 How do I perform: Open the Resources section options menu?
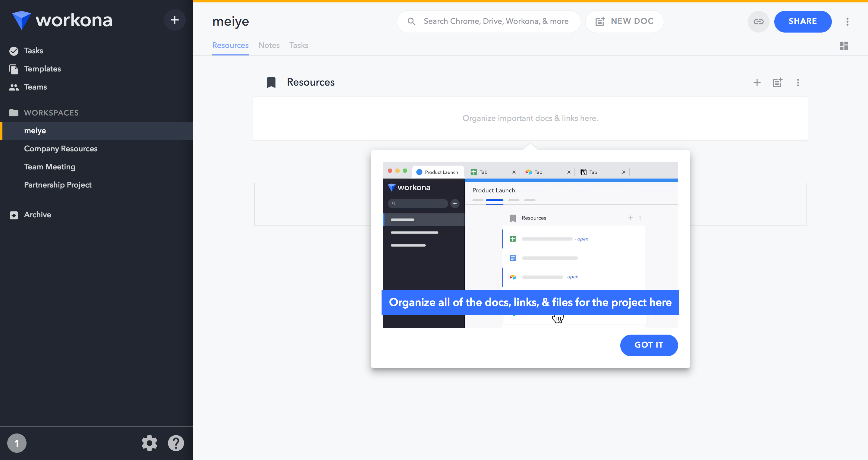point(798,83)
